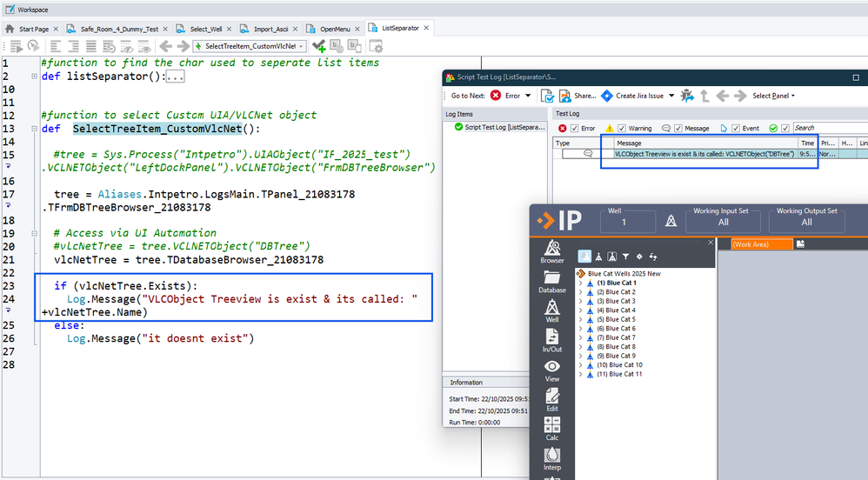The height and width of the screenshot is (480, 868).
Task: Click the test log Search field
Action: pyautogui.click(x=826, y=129)
